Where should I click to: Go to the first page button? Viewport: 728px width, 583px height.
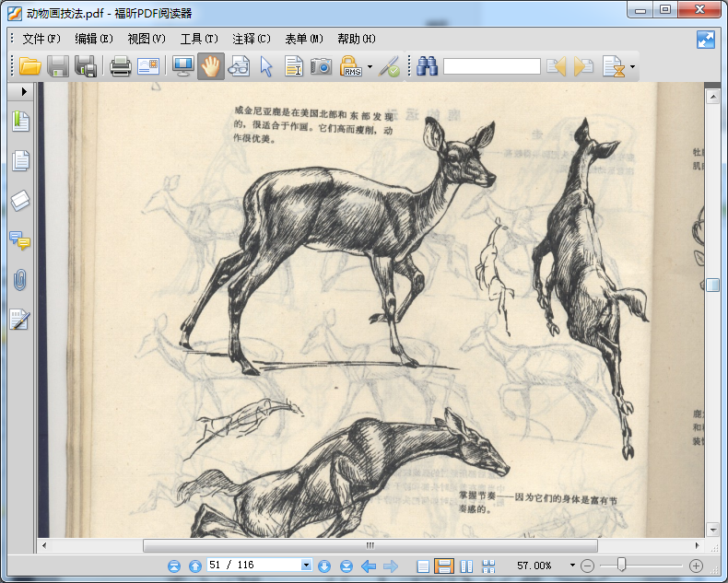coord(174,566)
